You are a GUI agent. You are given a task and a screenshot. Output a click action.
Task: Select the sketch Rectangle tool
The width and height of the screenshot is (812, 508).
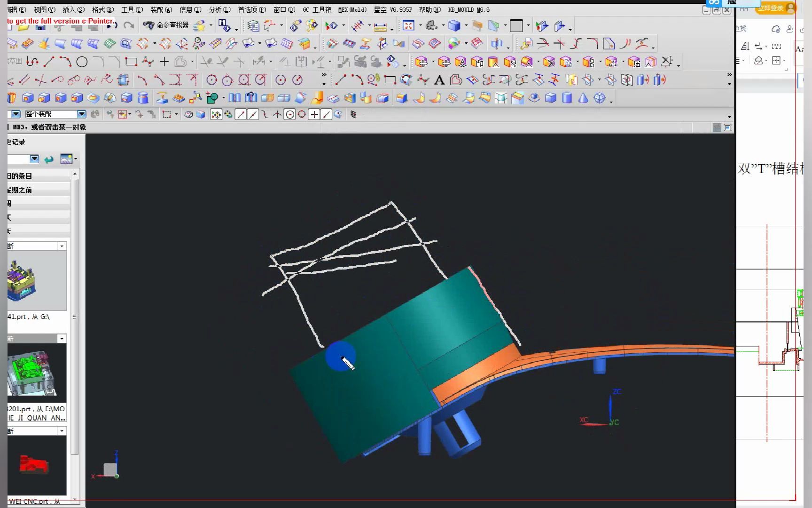(x=131, y=62)
